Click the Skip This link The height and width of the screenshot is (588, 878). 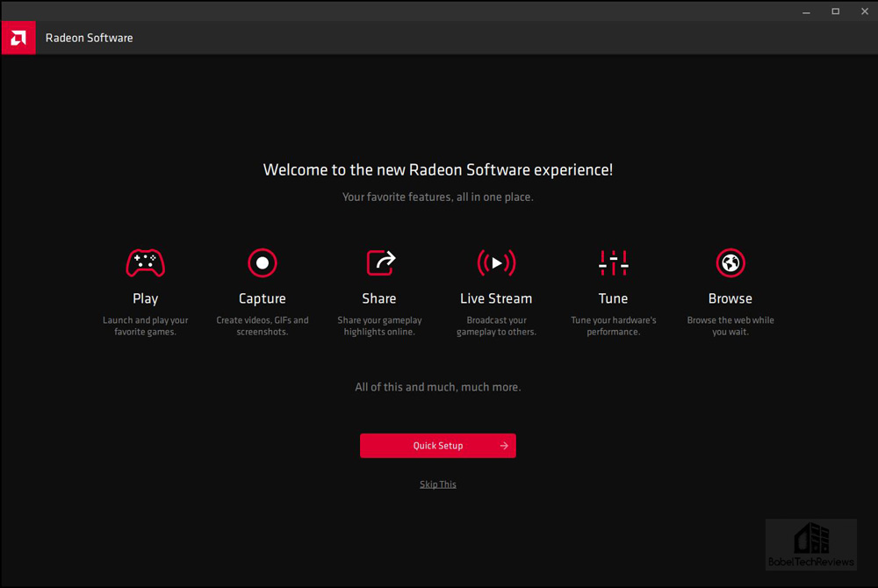[x=438, y=484]
